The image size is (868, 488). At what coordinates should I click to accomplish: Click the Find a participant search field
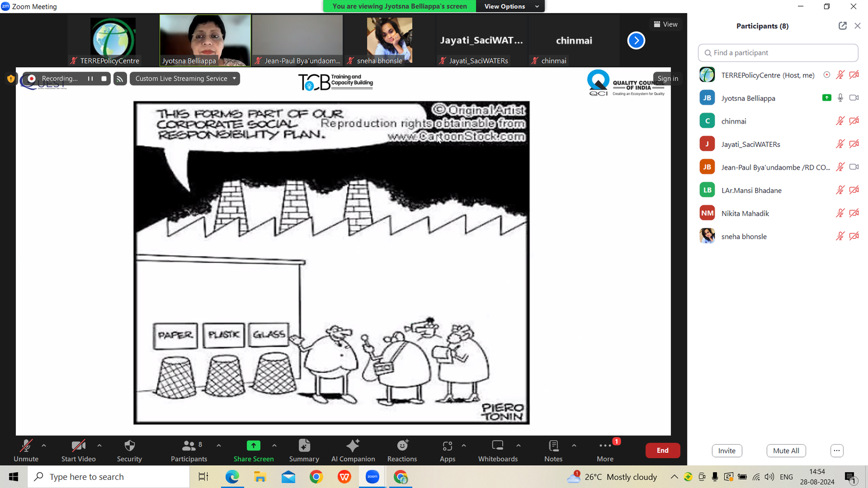(x=778, y=53)
